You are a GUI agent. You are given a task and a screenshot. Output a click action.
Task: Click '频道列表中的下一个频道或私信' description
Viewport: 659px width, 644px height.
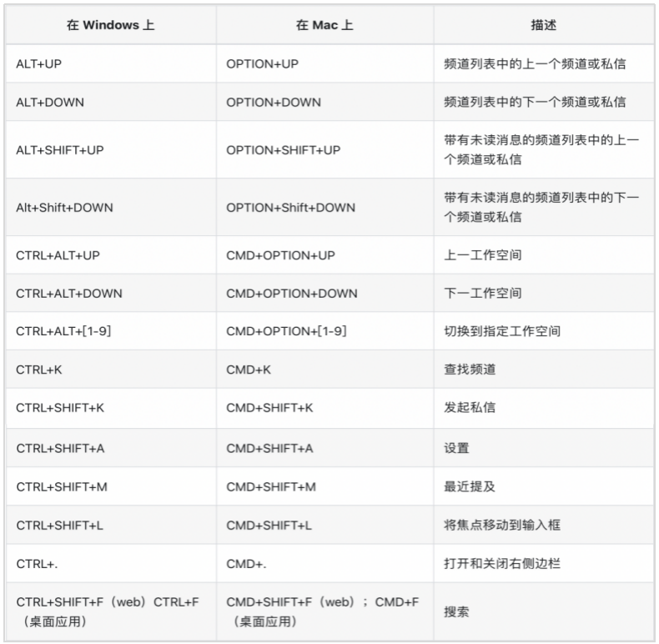point(544,102)
